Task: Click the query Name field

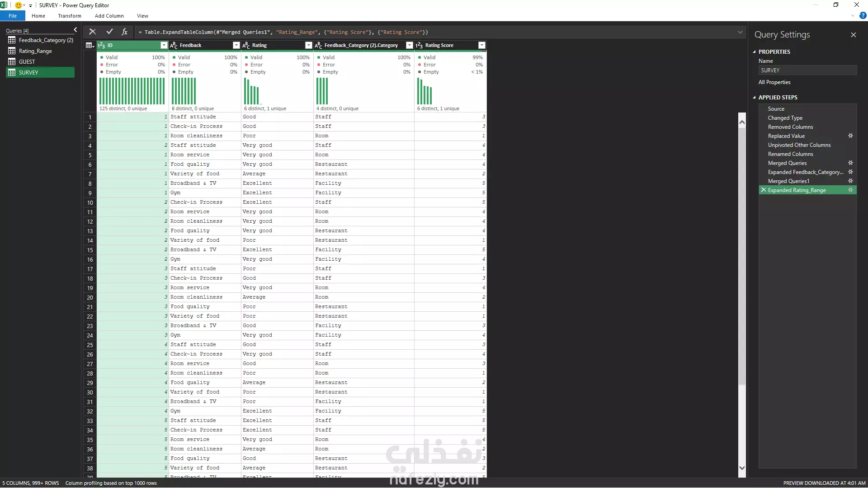Action: [807, 70]
